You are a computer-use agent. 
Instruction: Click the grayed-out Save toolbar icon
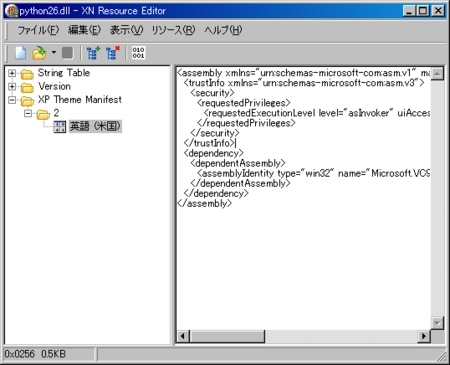[x=68, y=53]
